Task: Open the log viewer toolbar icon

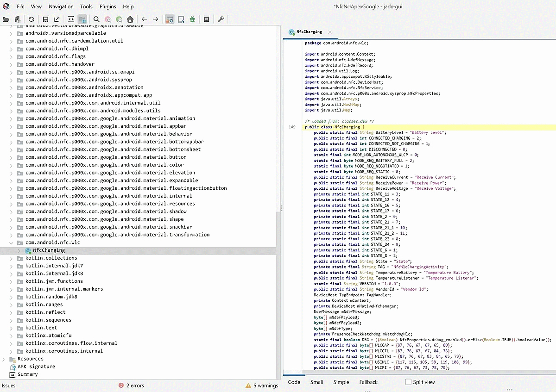Action: click(207, 19)
